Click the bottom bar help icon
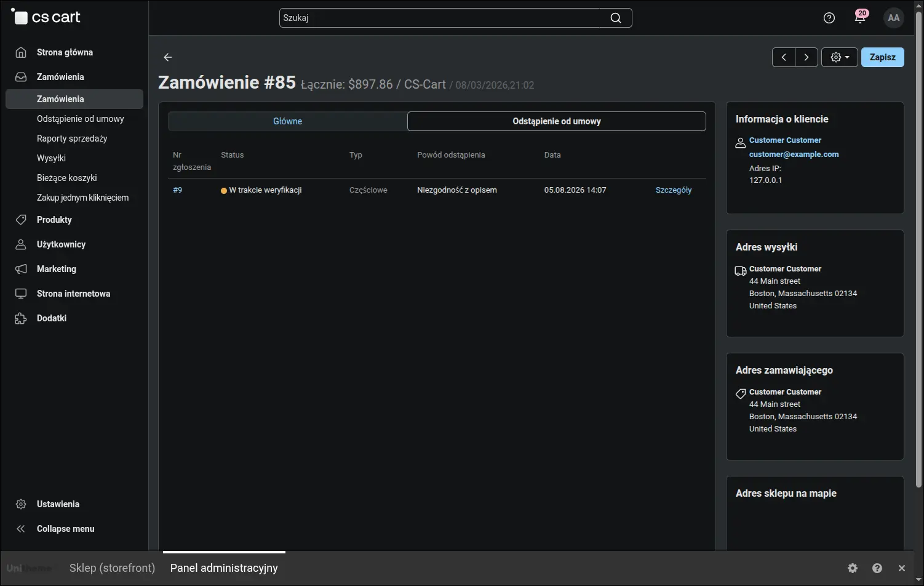924x586 pixels. (877, 568)
